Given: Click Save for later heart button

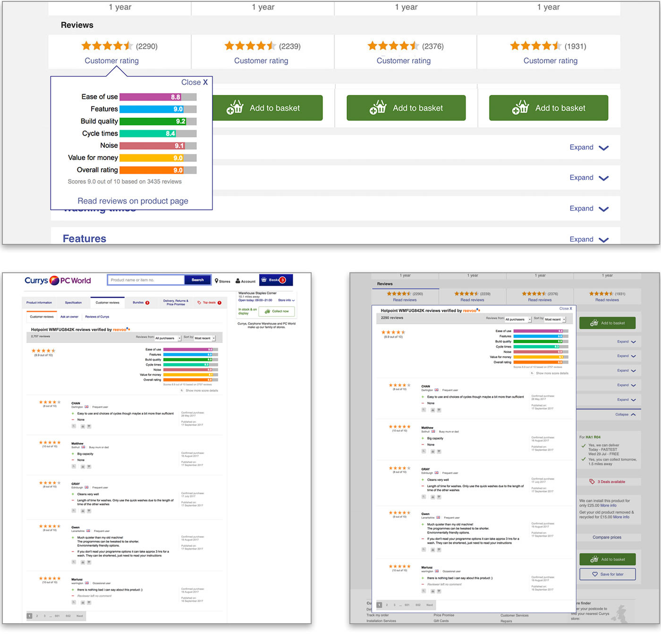Looking at the screenshot, I should (608, 574).
